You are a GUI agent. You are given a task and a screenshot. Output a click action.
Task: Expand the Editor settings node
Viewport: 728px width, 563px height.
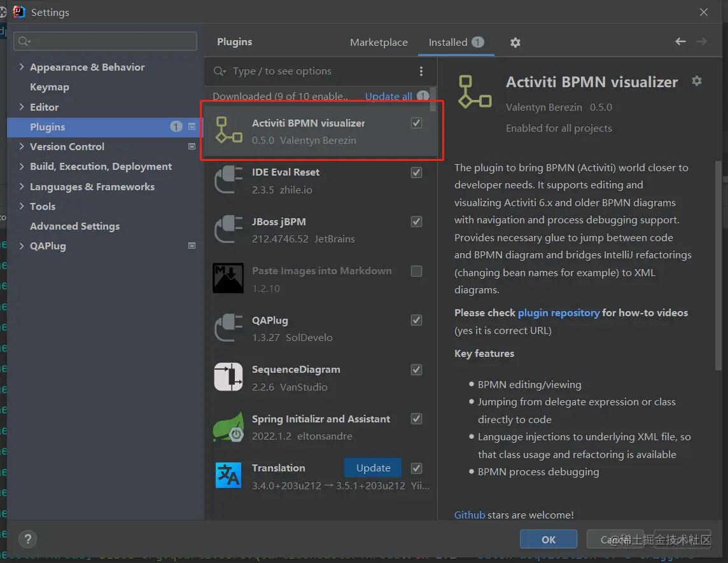point(22,107)
